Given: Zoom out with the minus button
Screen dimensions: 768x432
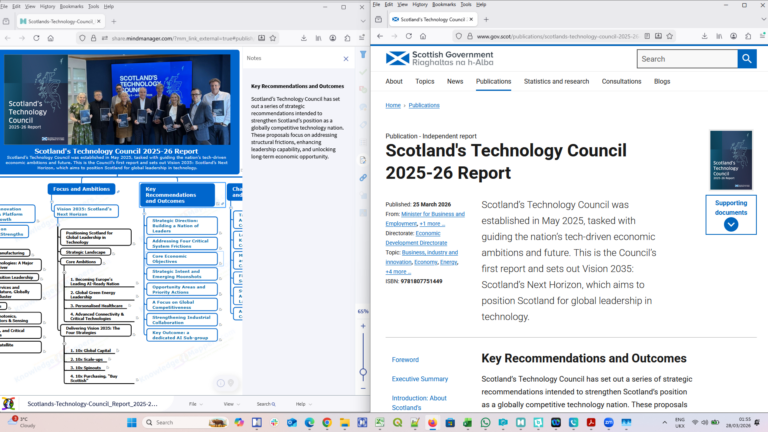Looking at the screenshot, I should 363,389.
